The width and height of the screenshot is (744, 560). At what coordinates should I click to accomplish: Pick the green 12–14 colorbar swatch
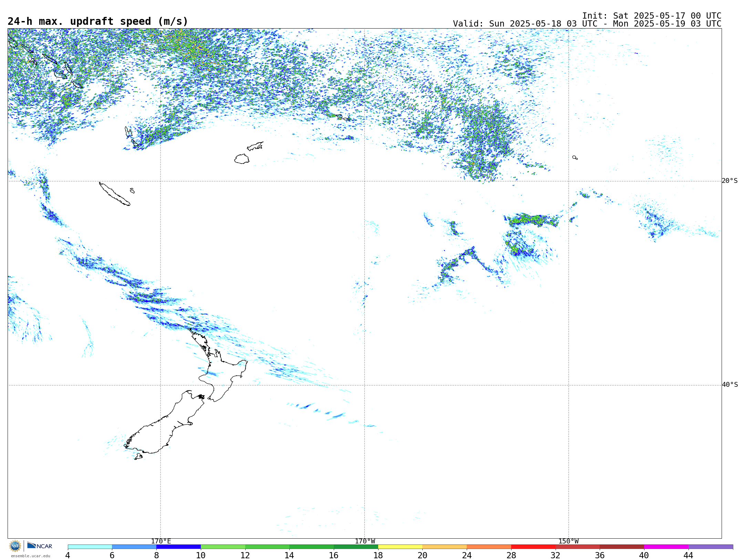coord(267,547)
